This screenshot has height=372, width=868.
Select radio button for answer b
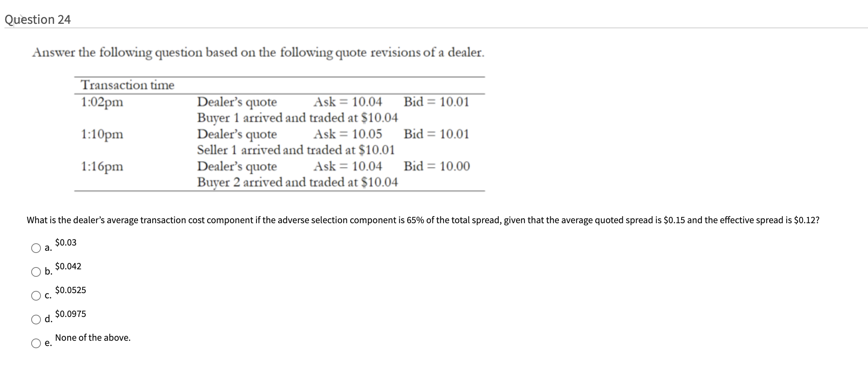36,273
